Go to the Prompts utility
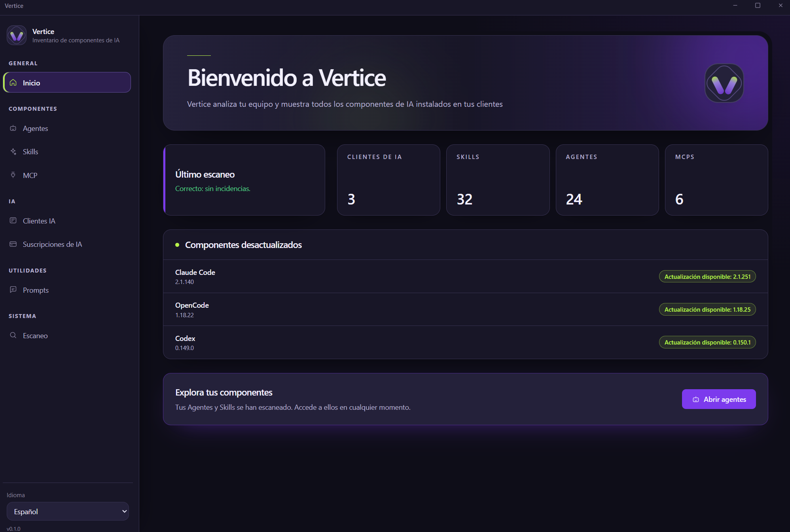Image resolution: width=790 pixels, height=532 pixels. 67,290
